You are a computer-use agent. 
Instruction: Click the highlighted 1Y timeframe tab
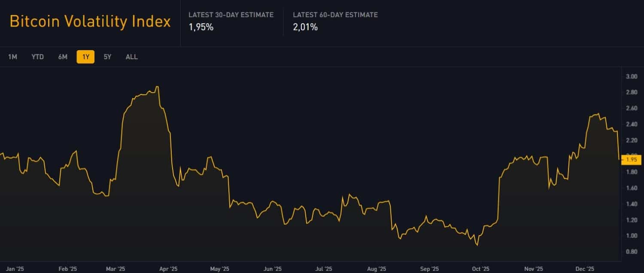(x=85, y=57)
